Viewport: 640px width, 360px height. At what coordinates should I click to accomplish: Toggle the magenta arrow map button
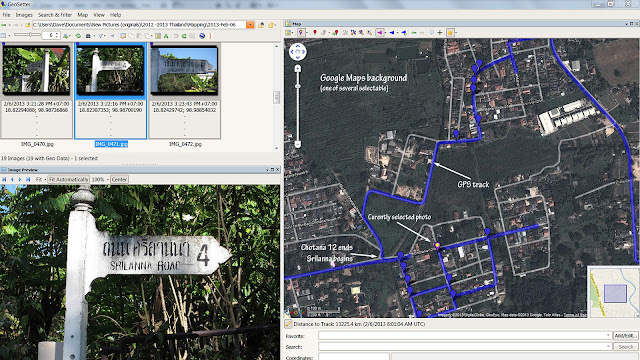(380, 32)
